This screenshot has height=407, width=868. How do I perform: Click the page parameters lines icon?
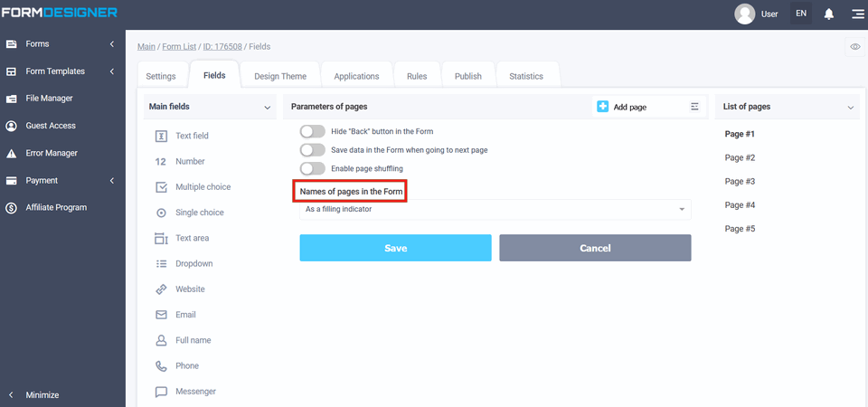(694, 107)
